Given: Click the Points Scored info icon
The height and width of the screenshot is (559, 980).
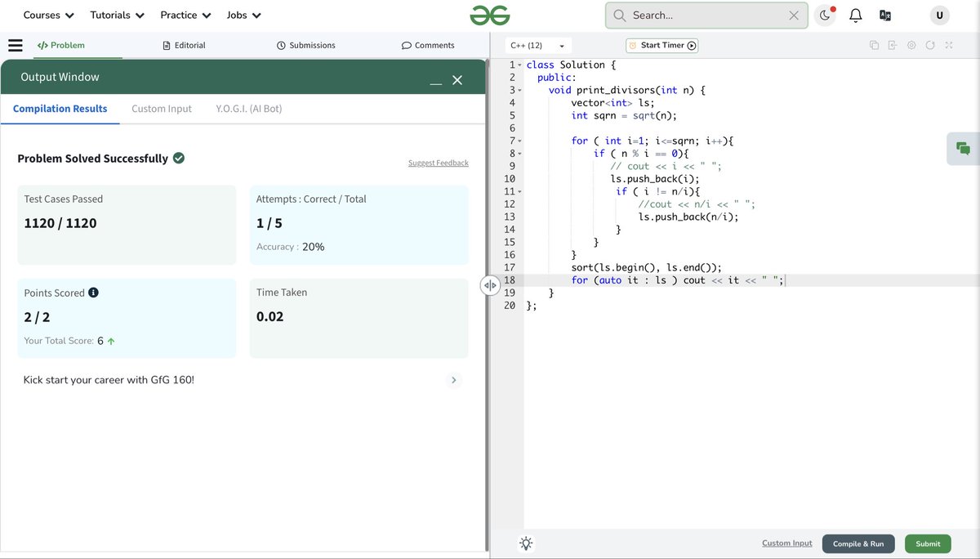Looking at the screenshot, I should [93, 293].
